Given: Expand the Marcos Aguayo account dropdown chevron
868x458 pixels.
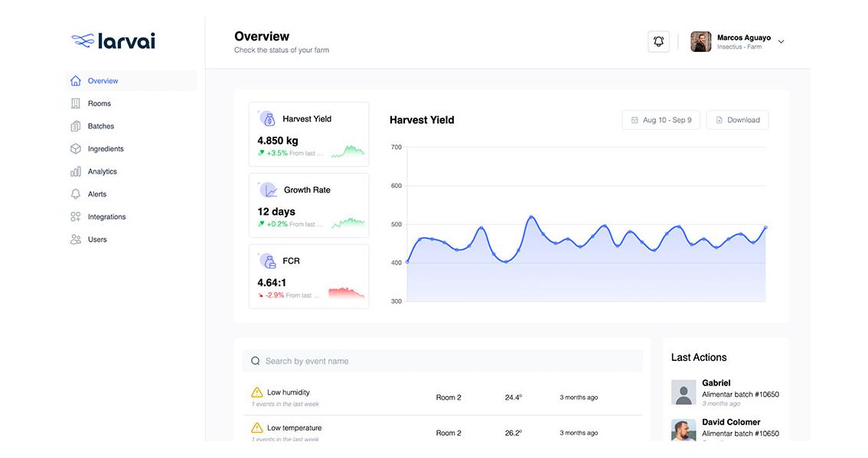Looking at the screenshot, I should click(781, 42).
